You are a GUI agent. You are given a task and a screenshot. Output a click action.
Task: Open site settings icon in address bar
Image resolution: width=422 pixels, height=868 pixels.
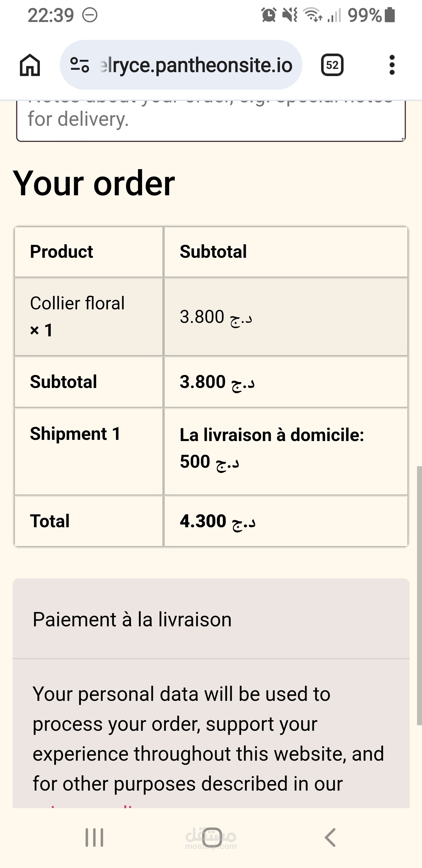[x=79, y=65]
